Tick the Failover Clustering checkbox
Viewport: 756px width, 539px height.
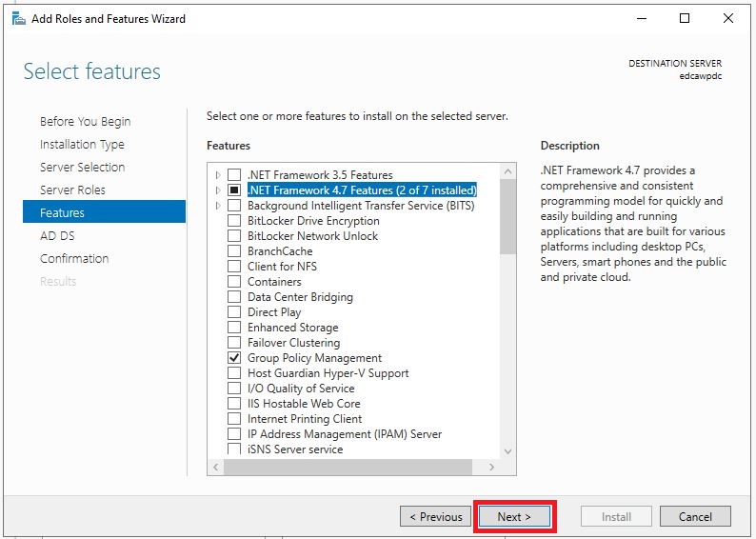[x=234, y=343]
